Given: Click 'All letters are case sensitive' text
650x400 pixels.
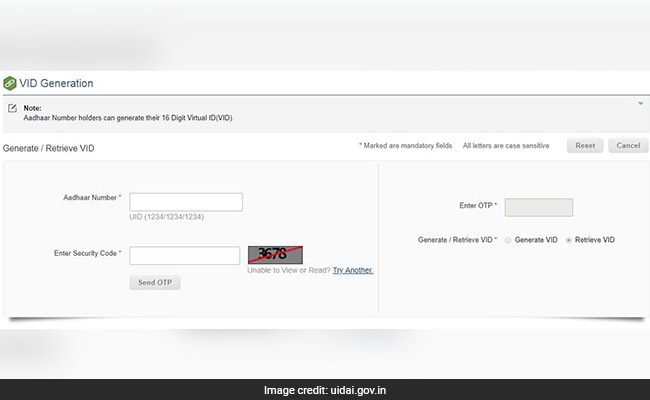Looking at the screenshot, I should (506, 145).
